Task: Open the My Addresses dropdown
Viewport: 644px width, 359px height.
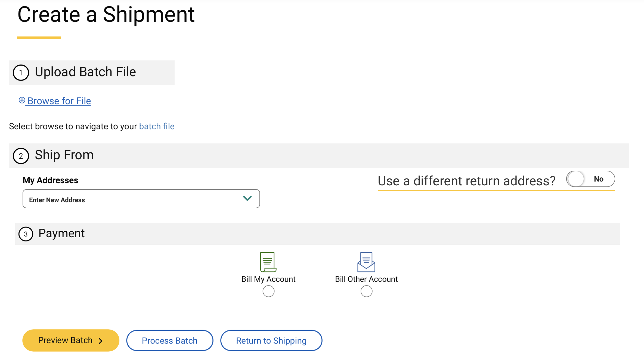Action: coord(141,199)
